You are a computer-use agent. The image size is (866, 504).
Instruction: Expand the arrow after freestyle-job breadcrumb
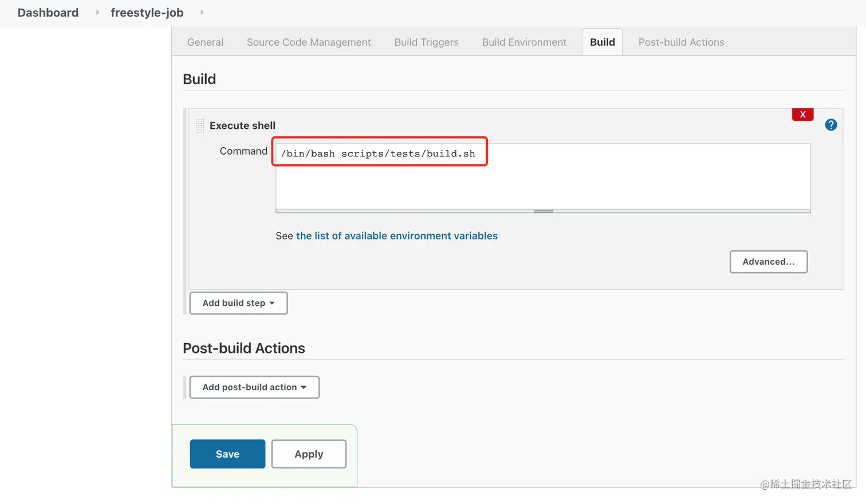(x=202, y=13)
